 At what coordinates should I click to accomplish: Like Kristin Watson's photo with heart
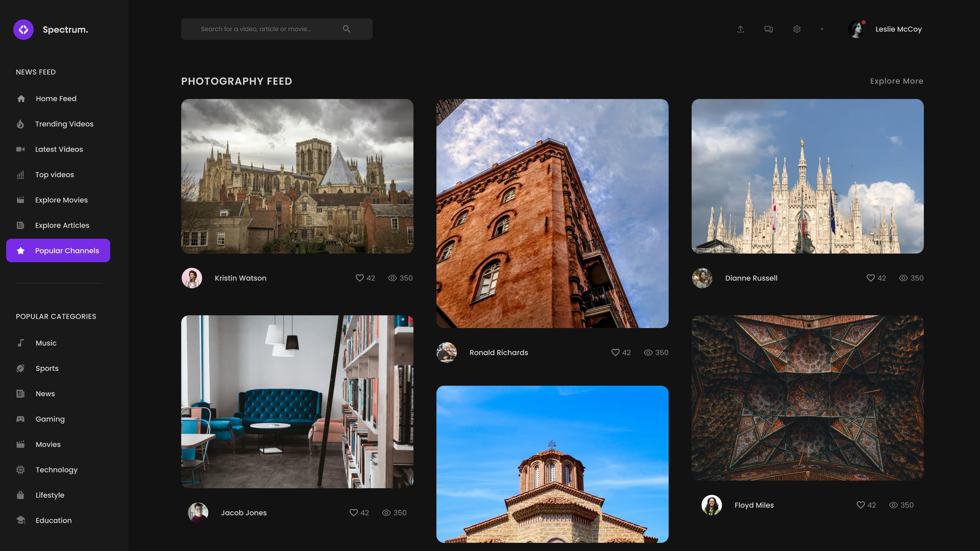360,278
